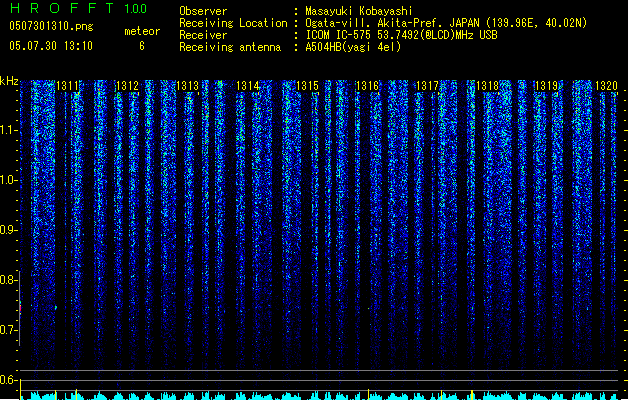The height and width of the screenshot is (400, 629).
Task: Click the meteor count value 6
Action: pos(142,46)
